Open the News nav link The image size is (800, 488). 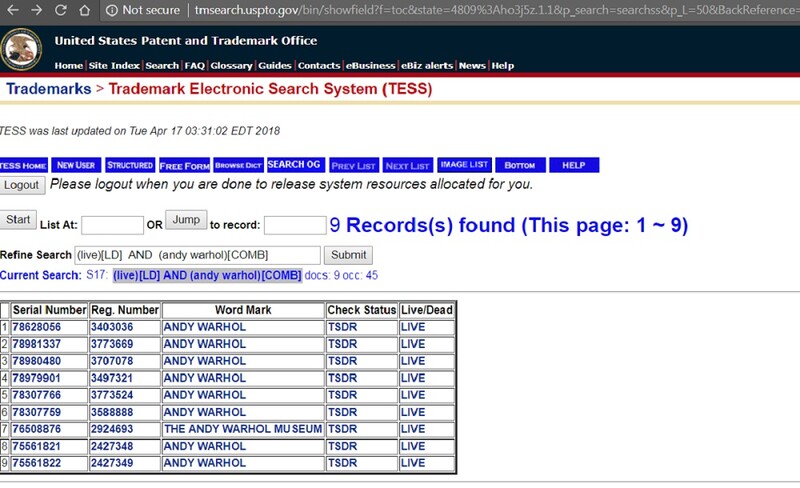click(472, 65)
